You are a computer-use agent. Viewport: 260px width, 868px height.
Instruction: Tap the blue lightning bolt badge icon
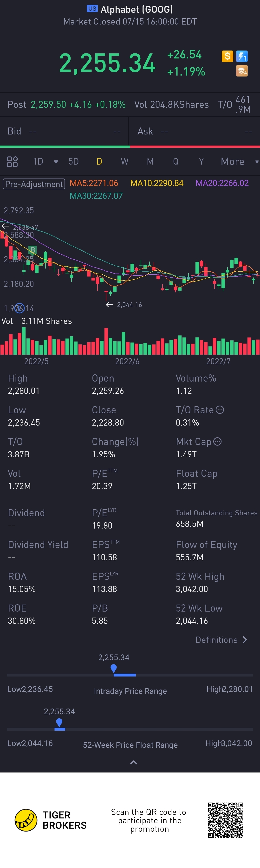click(x=242, y=56)
